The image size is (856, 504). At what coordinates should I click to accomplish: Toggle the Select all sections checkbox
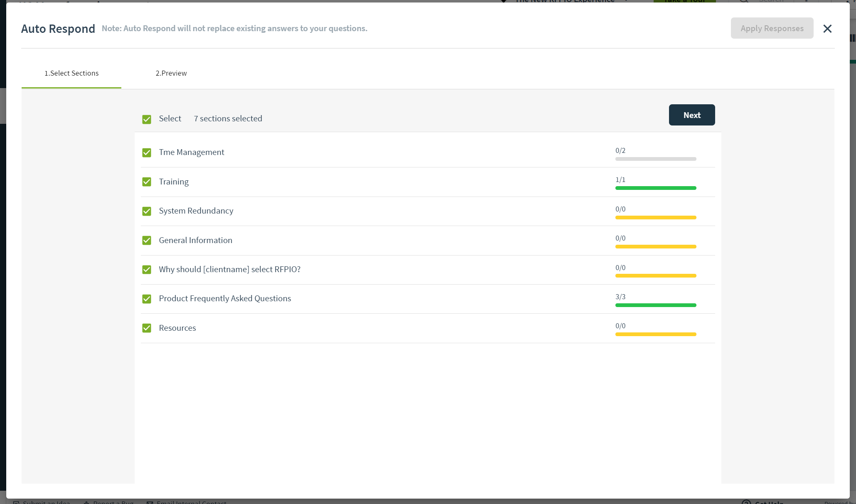(x=147, y=119)
